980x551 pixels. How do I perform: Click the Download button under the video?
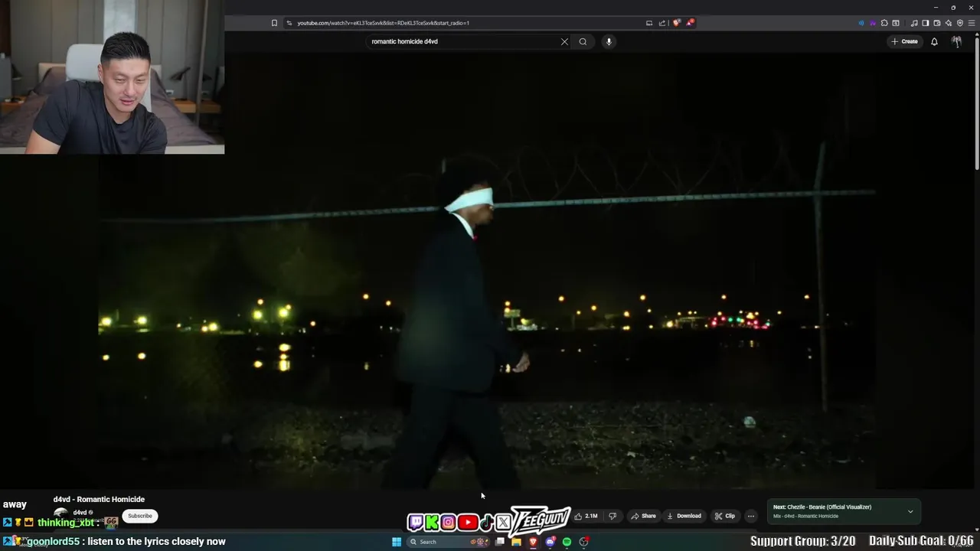click(x=684, y=516)
